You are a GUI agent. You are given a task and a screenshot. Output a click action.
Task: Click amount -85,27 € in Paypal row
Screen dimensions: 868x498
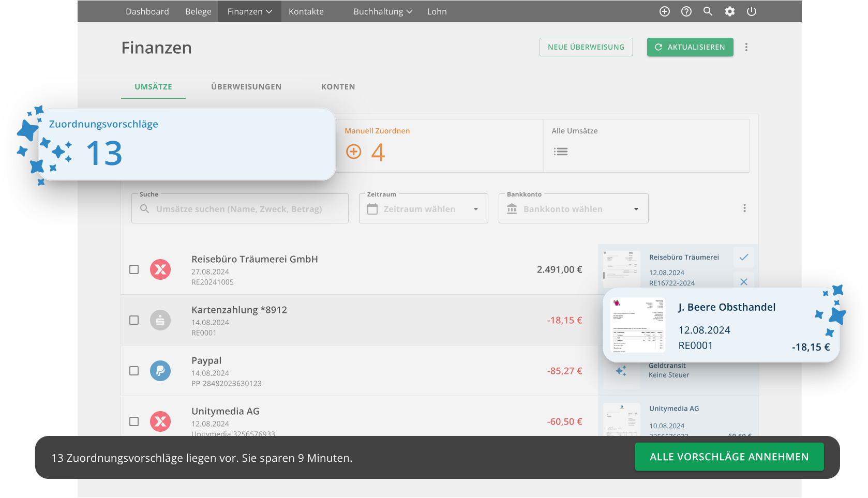(x=564, y=371)
